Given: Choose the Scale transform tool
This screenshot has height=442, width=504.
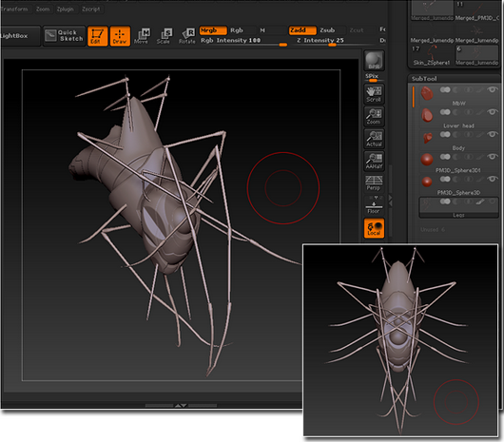Looking at the screenshot, I should (x=164, y=36).
